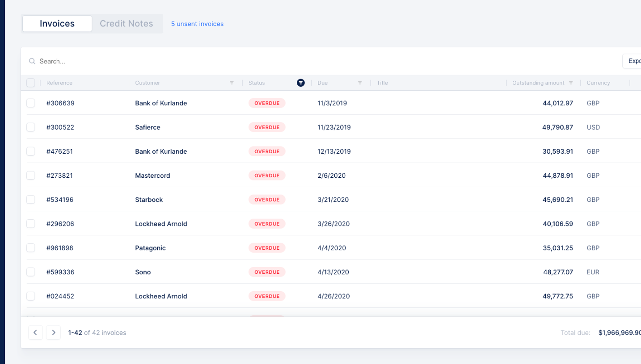This screenshot has height=364, width=641.
Task: Select the checkbox for invoice #024452
Action: coord(30,296)
